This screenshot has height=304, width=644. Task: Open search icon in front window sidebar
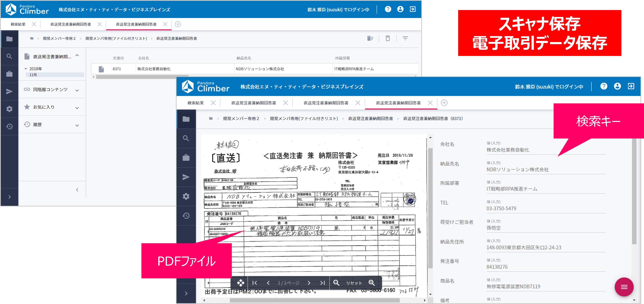(186, 138)
